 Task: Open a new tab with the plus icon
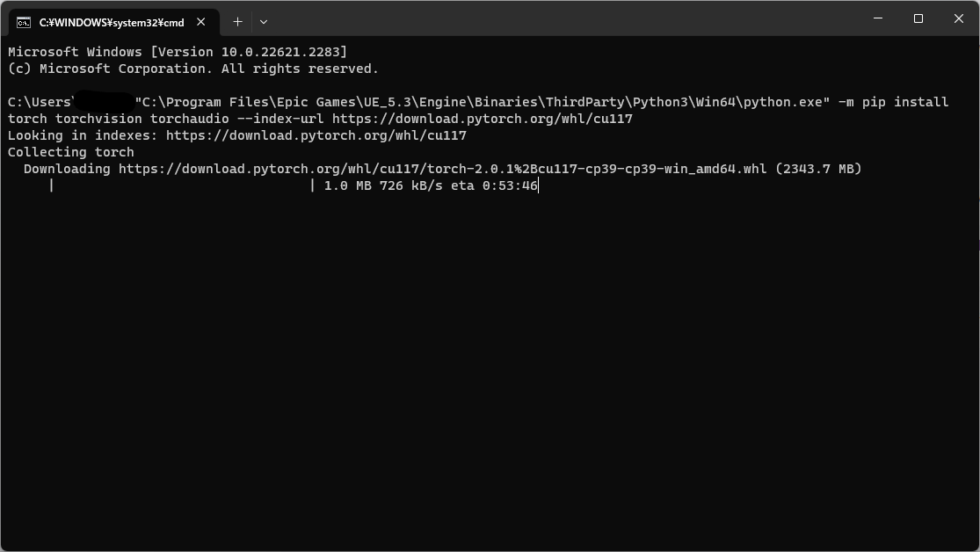click(236, 21)
